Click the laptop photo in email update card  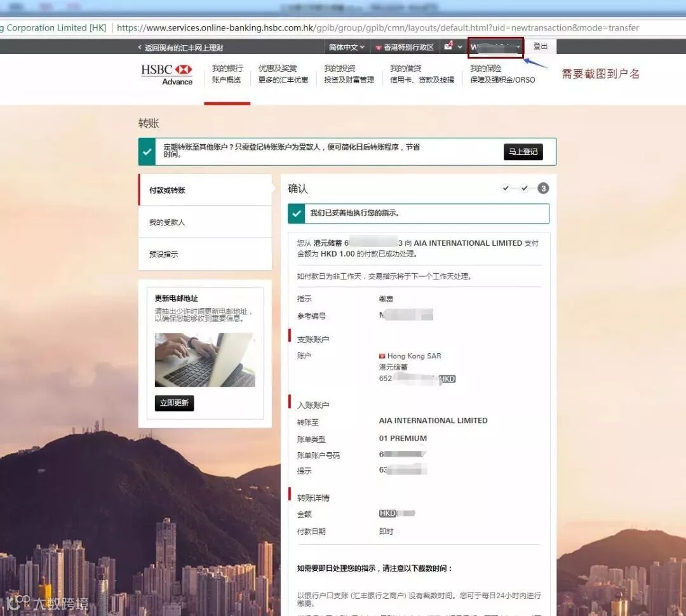[205, 359]
